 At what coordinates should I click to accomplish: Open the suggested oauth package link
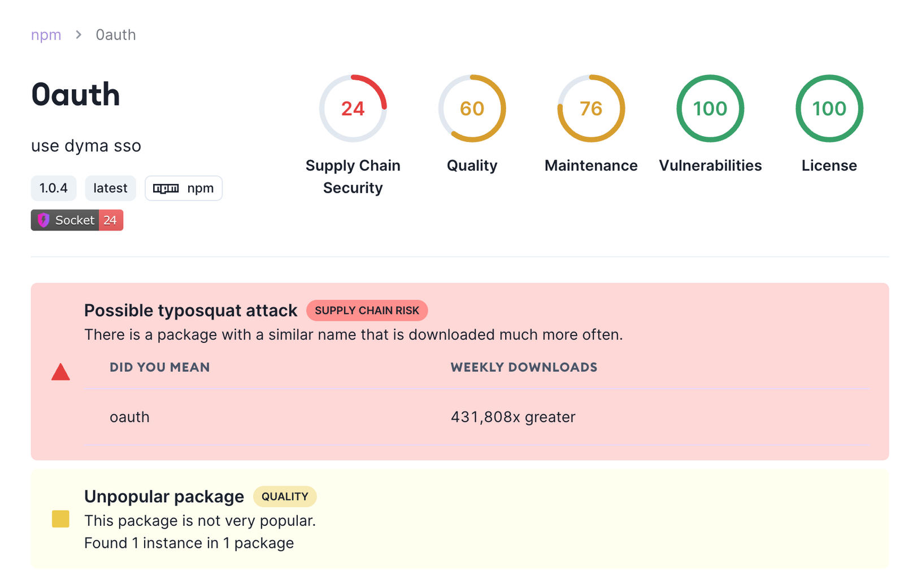coord(129,417)
